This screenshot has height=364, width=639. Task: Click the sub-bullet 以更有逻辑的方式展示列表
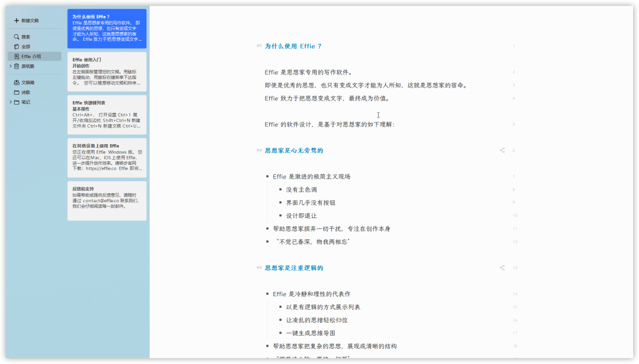pyautogui.click(x=323, y=307)
